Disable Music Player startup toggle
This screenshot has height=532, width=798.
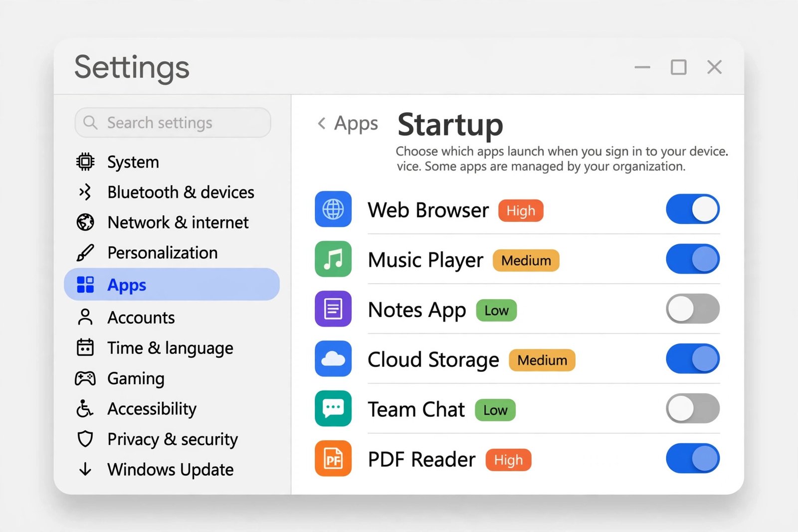(693, 259)
